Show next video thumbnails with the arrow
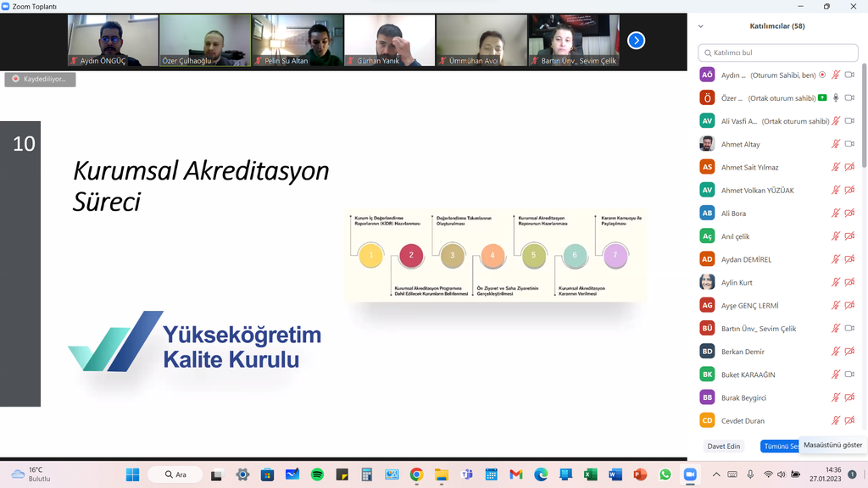 pyautogui.click(x=636, y=40)
